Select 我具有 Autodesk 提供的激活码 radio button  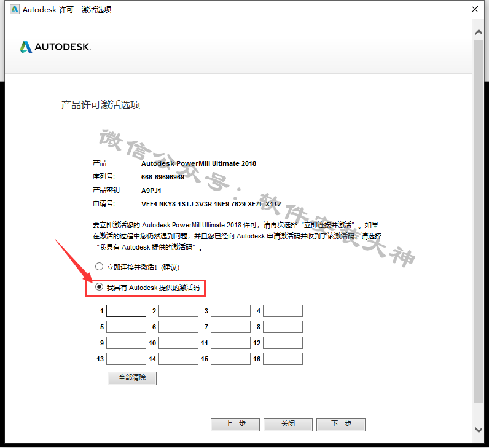pos(99,287)
